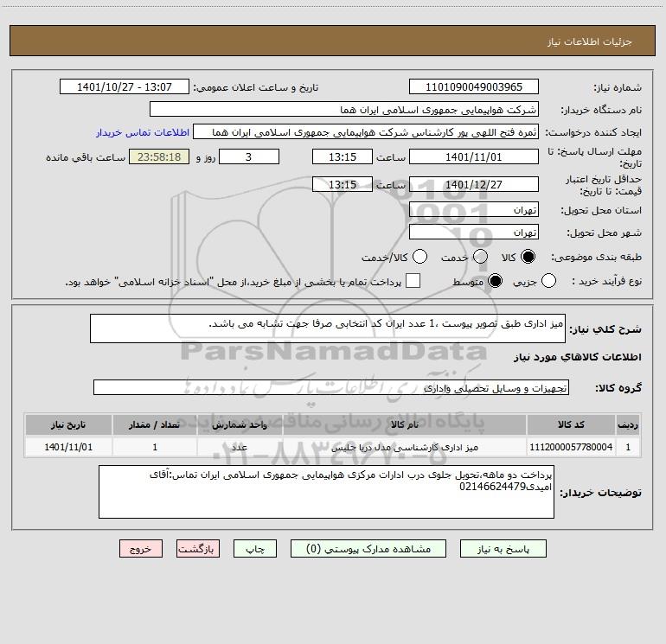
Task: Click the چاپ print button
Action: pyautogui.click(x=255, y=549)
